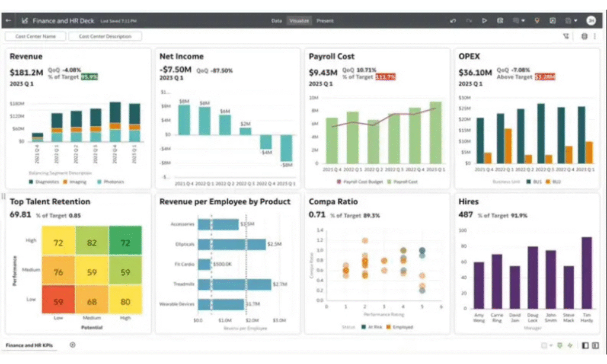Screen dimensions: 607x364
Task: Switch to the Present tab
Action: click(324, 21)
